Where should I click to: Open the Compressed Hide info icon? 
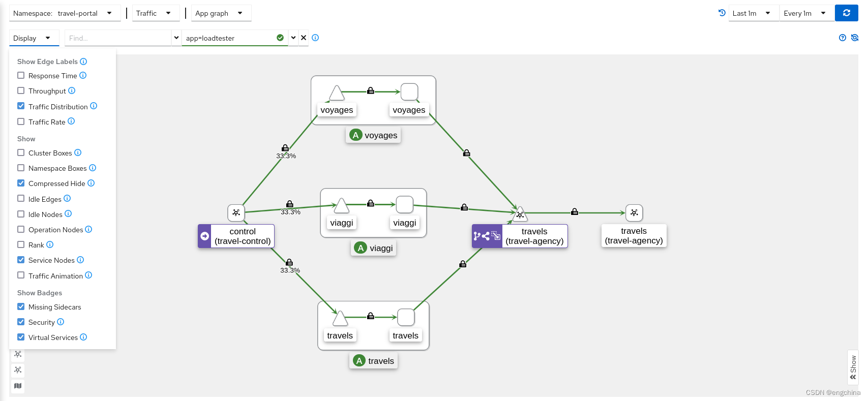point(91,183)
